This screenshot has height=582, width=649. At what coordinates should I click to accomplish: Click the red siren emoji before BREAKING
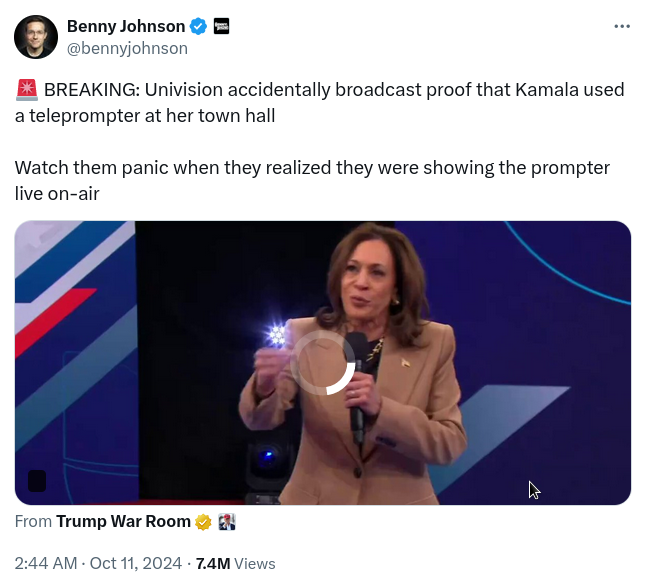click(x=27, y=91)
